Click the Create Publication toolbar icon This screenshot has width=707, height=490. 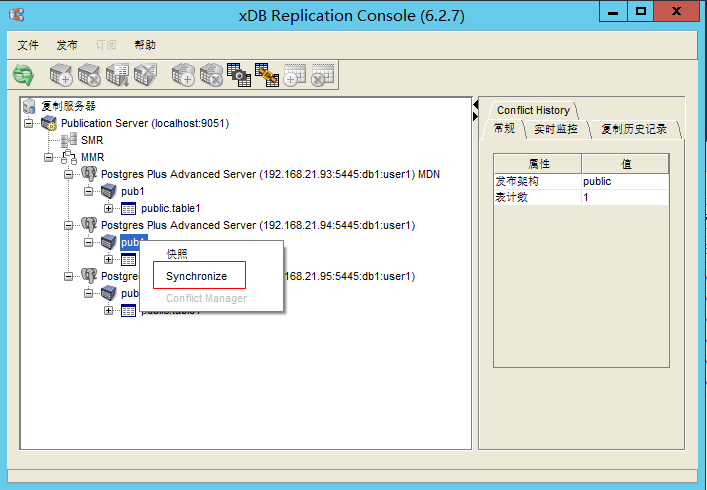click(x=117, y=75)
